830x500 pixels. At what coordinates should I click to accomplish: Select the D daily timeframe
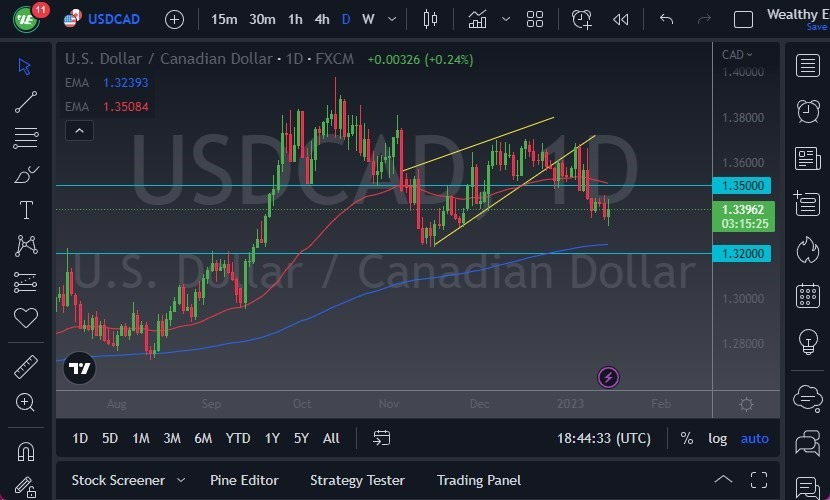tap(346, 20)
